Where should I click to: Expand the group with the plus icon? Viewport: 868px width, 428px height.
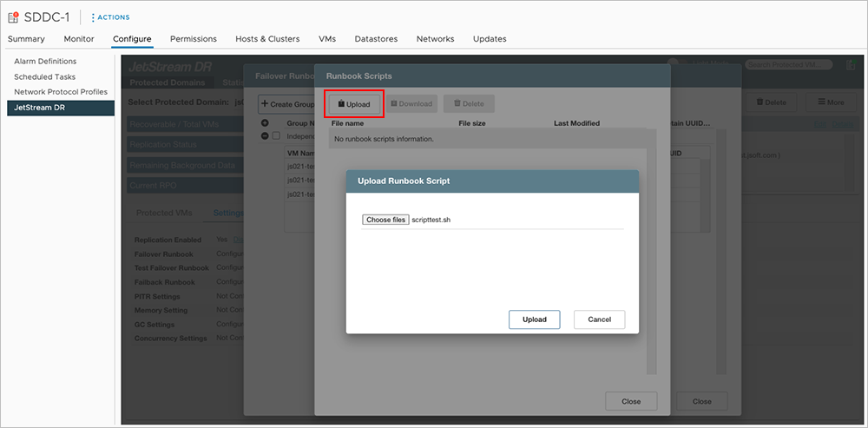[265, 123]
